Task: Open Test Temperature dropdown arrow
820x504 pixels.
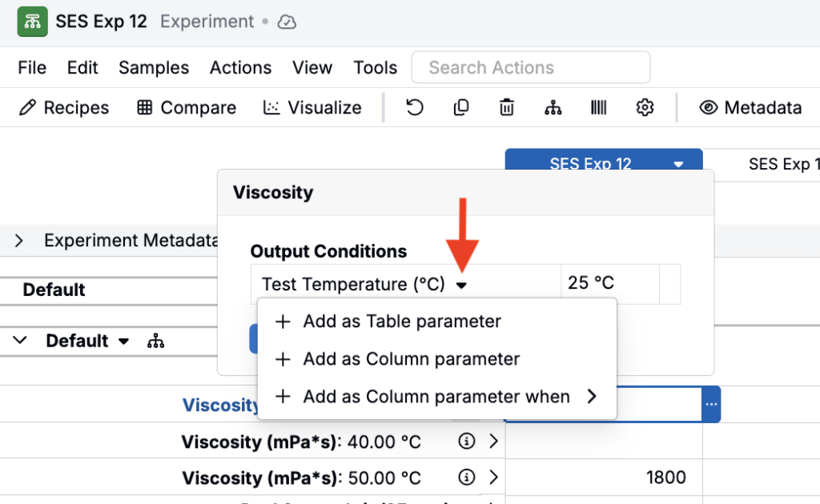Action: point(461,285)
